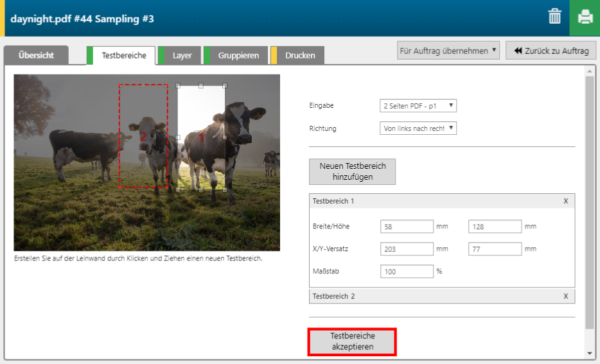The image size is (600, 364).
Task: Click the Breite width input field
Action: tap(407, 227)
